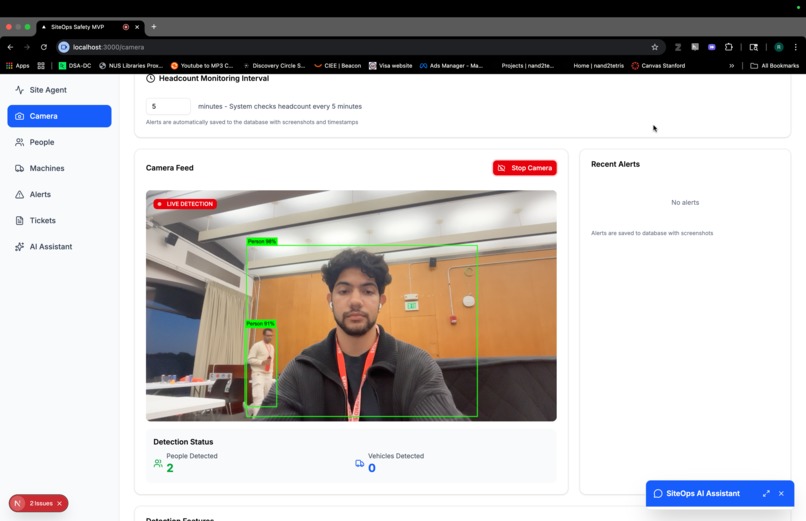This screenshot has width=806, height=521.
Task: Open the All Bookmarks folder
Action: 775,66
